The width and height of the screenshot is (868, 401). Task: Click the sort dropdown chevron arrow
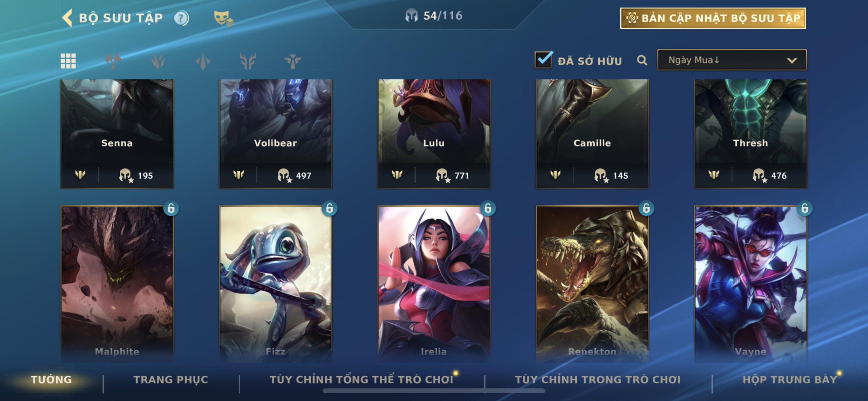(x=792, y=61)
